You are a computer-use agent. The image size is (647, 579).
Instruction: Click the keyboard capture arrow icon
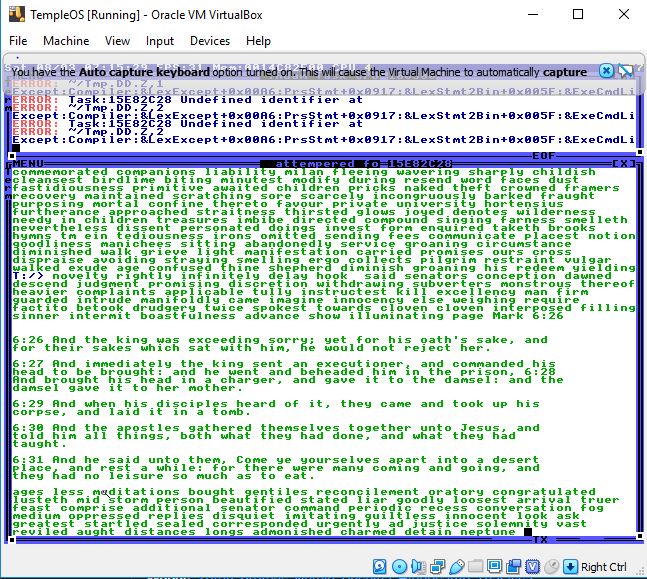570,567
